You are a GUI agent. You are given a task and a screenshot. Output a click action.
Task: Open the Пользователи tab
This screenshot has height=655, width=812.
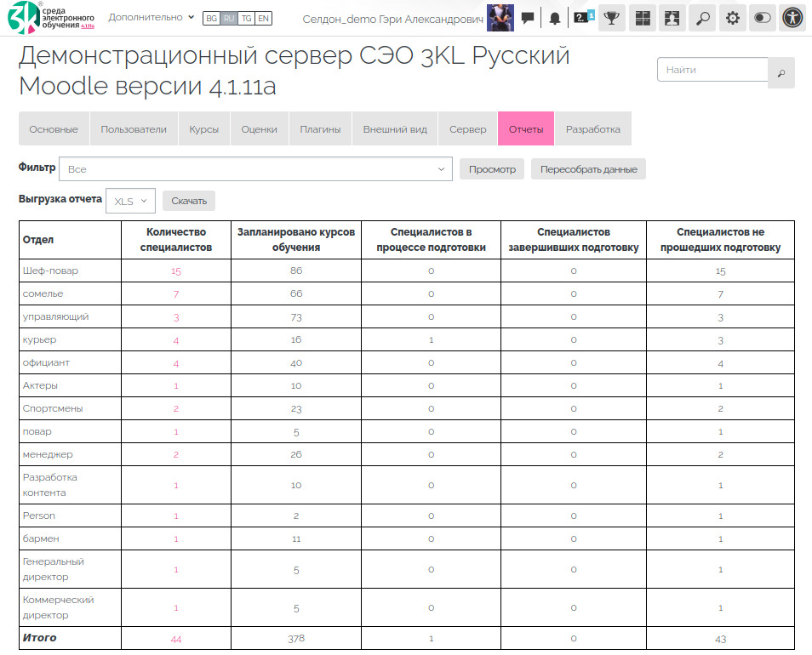(x=134, y=129)
